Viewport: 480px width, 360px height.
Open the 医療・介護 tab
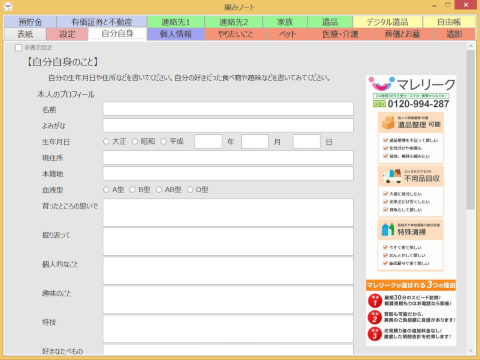(340, 34)
